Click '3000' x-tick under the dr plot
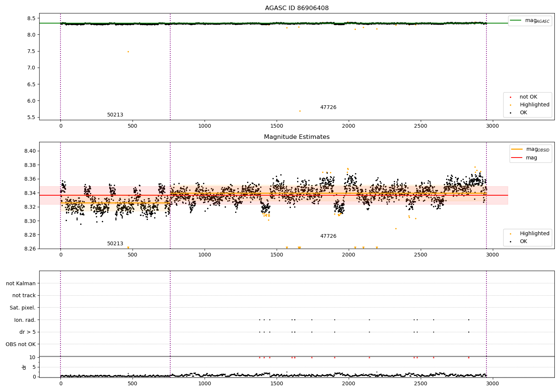This screenshot has height=392, width=560. click(493, 383)
